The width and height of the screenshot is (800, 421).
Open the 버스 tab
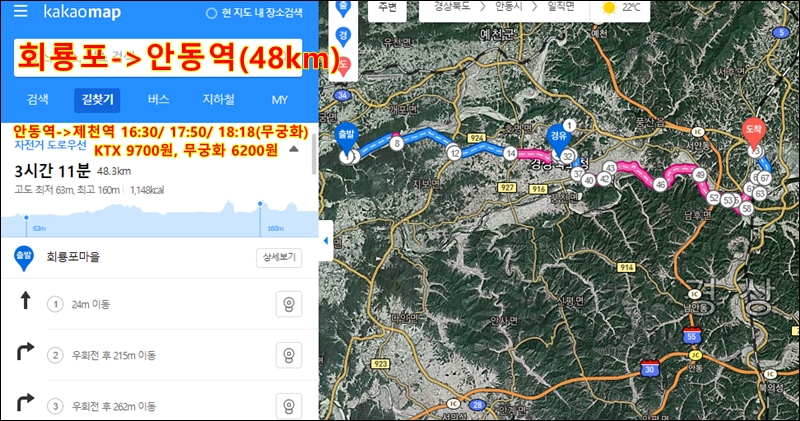(158, 100)
